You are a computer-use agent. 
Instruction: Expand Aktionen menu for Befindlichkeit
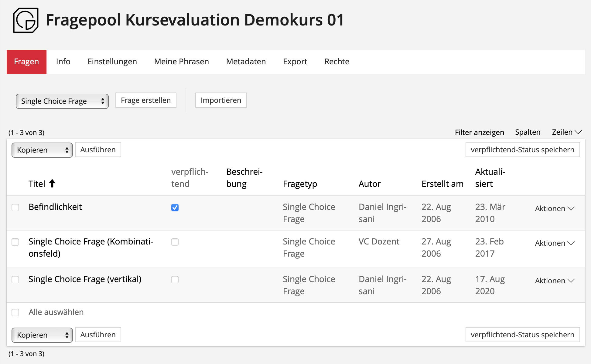[555, 209]
